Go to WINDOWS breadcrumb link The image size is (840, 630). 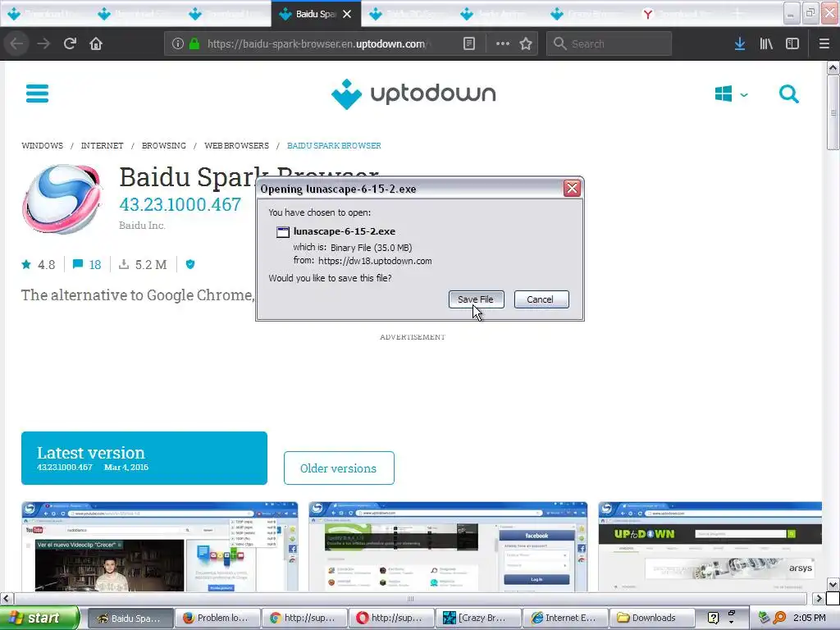click(x=43, y=146)
